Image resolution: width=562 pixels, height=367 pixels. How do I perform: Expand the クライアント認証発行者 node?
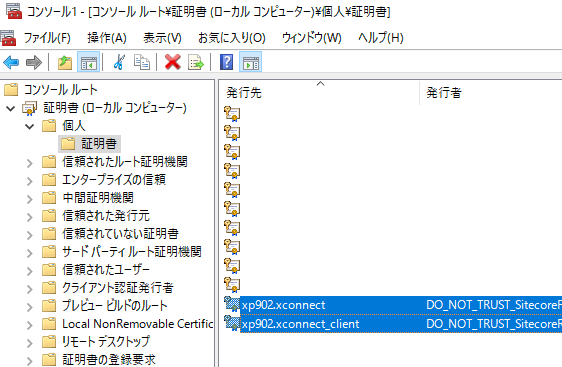point(30,289)
